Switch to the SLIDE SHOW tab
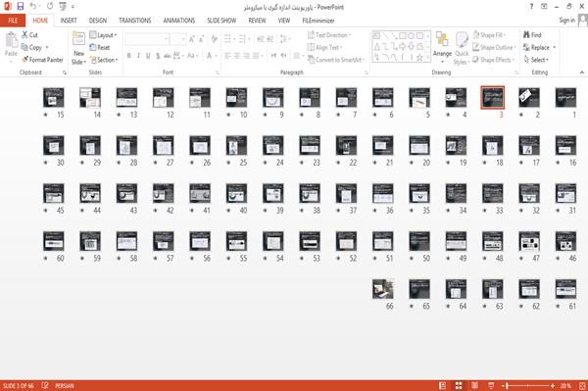The image size is (588, 391). 221,21
